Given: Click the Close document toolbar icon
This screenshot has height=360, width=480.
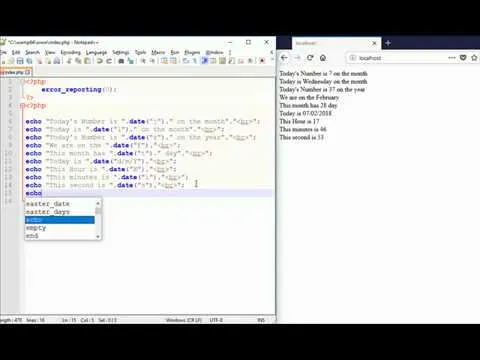Looking at the screenshot, I should (x=39, y=61).
